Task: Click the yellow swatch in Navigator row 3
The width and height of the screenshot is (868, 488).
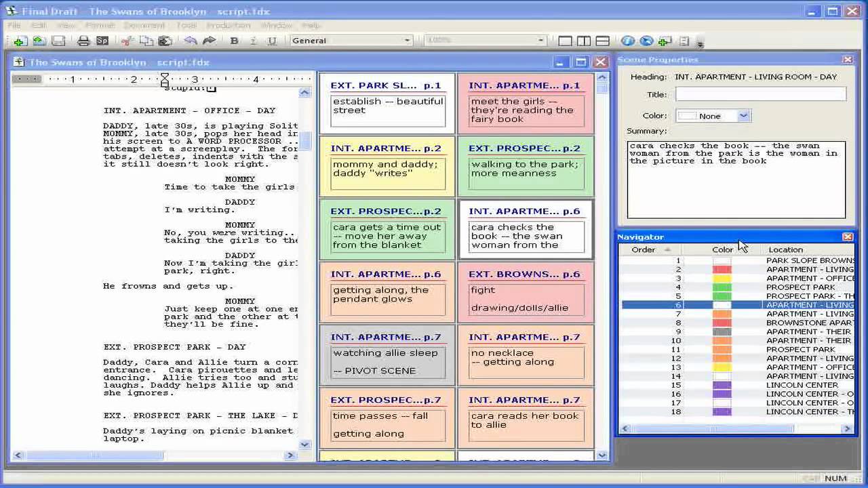Action: [x=722, y=279]
